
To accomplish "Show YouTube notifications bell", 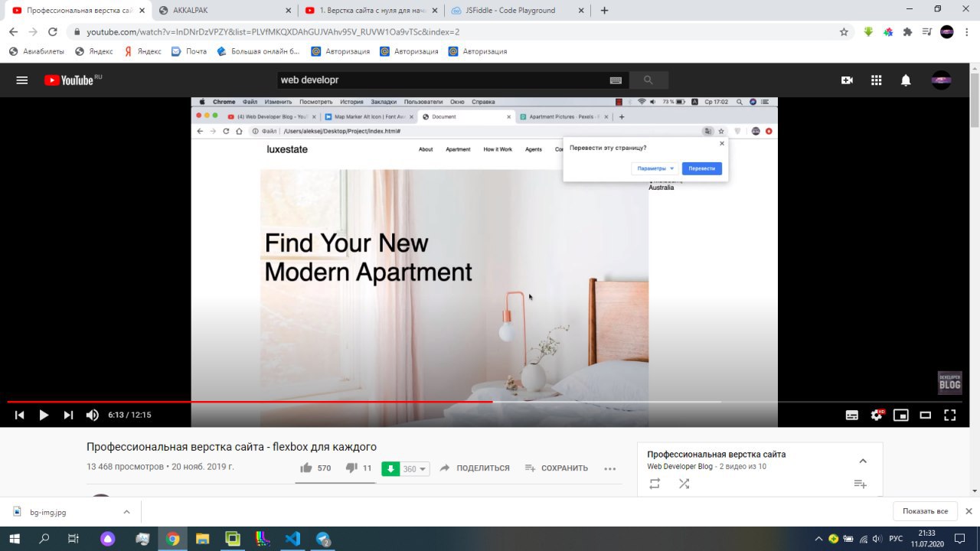I will pos(906,80).
